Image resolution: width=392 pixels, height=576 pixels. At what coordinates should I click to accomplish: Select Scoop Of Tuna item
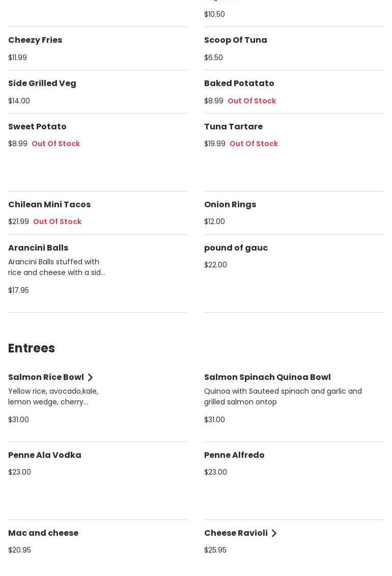[235, 40]
